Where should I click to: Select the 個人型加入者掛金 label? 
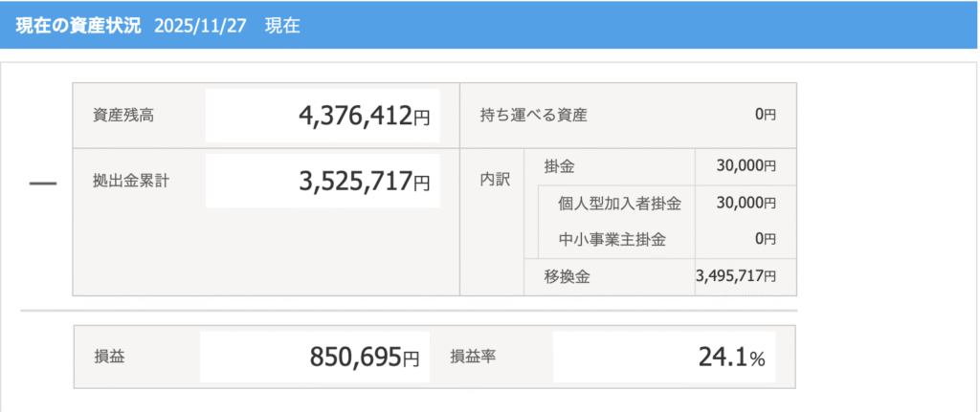619,203
